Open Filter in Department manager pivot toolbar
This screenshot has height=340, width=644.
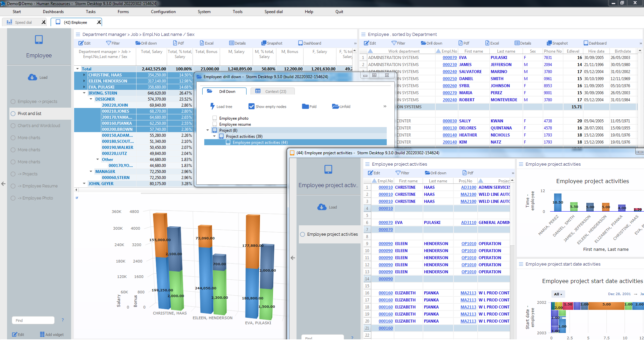113,43
